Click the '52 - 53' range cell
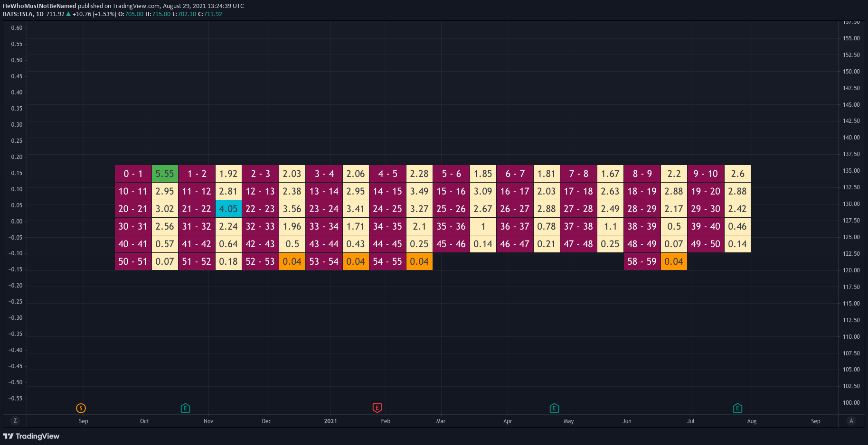 pos(260,261)
